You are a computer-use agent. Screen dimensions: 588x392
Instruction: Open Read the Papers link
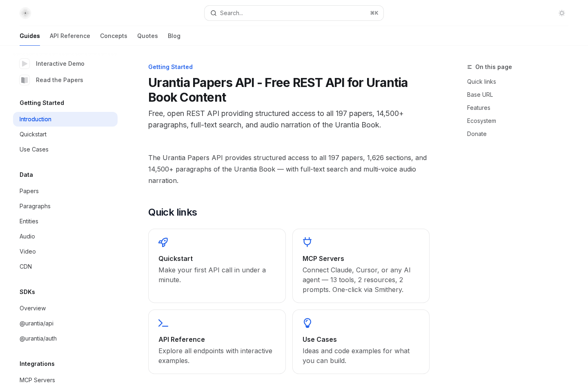point(60,80)
